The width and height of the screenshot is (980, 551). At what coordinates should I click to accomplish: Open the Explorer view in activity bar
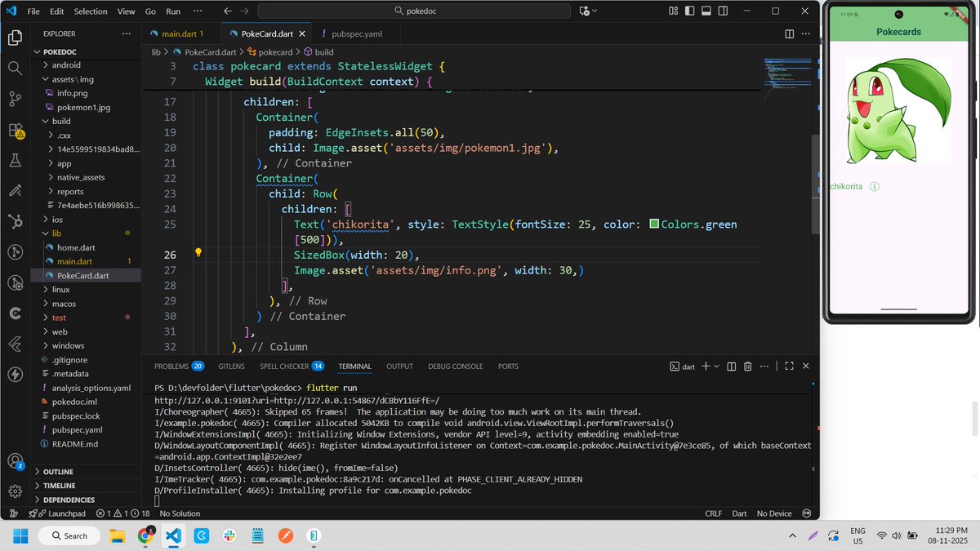15,38
